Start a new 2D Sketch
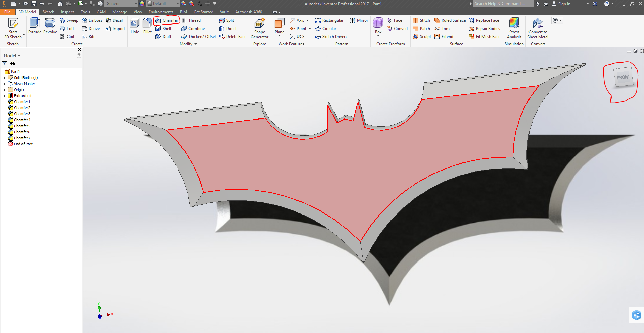 pos(13,28)
